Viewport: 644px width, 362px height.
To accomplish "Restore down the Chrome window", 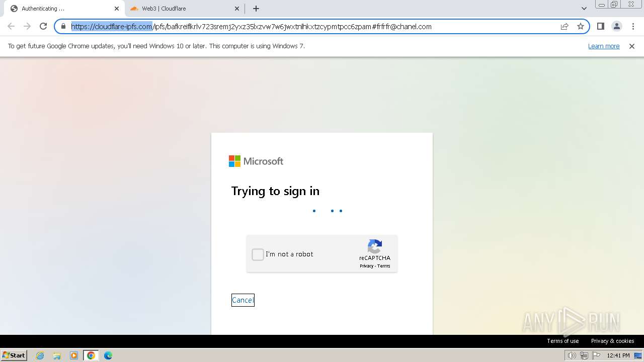I will click(x=614, y=5).
